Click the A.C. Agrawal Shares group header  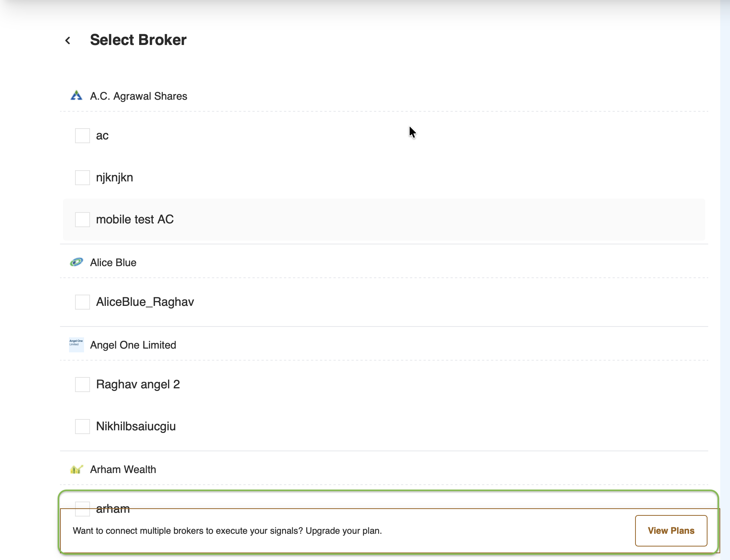tap(138, 96)
